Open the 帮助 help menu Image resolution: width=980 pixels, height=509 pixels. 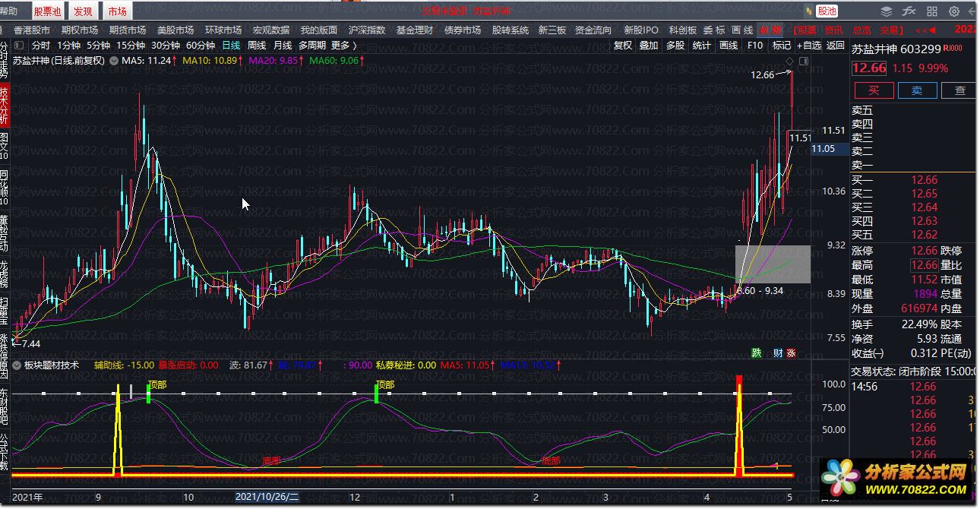coord(8,11)
